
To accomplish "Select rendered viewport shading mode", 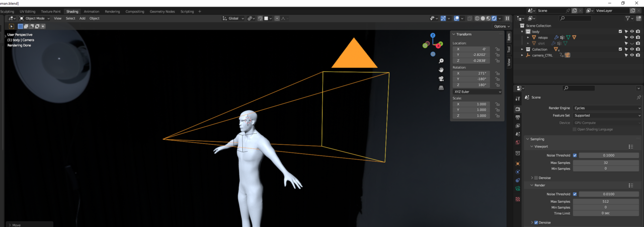I will (494, 18).
